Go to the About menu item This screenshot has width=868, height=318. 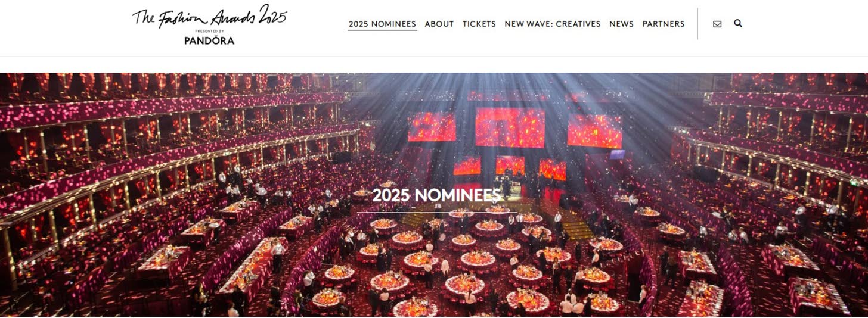click(x=439, y=24)
